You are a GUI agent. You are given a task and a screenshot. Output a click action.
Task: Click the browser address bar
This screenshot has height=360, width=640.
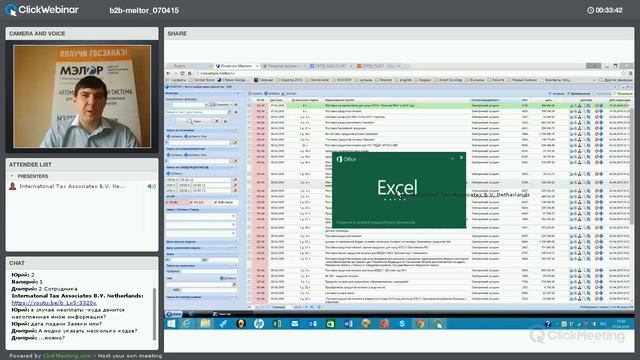tap(408, 73)
